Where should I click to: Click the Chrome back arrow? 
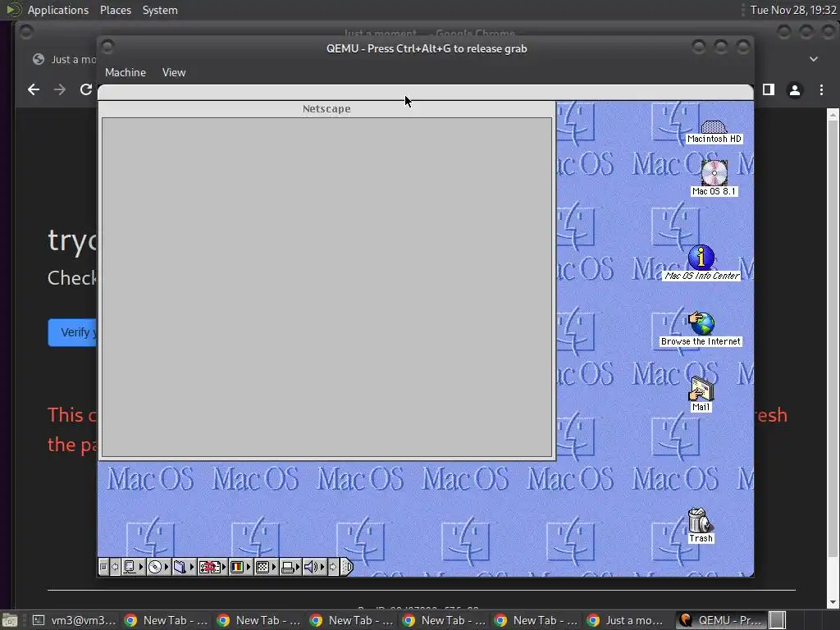click(x=34, y=89)
